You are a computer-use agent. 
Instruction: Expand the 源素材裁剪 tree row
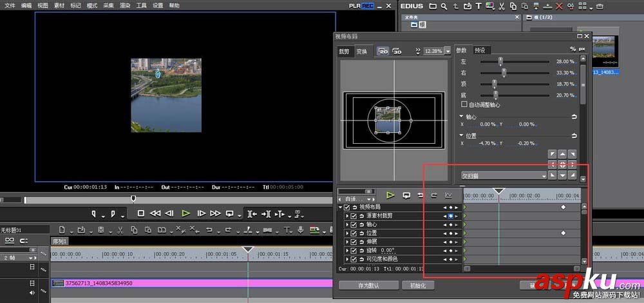(x=346, y=216)
